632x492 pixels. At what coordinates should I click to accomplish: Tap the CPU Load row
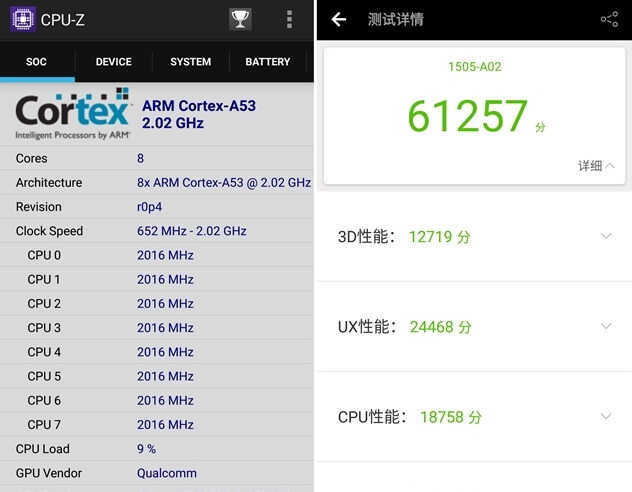click(x=157, y=449)
